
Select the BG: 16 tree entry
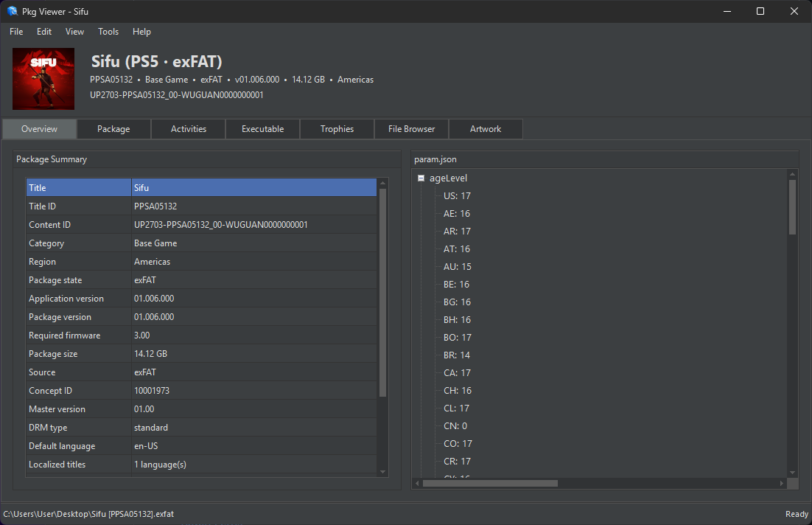pos(458,302)
